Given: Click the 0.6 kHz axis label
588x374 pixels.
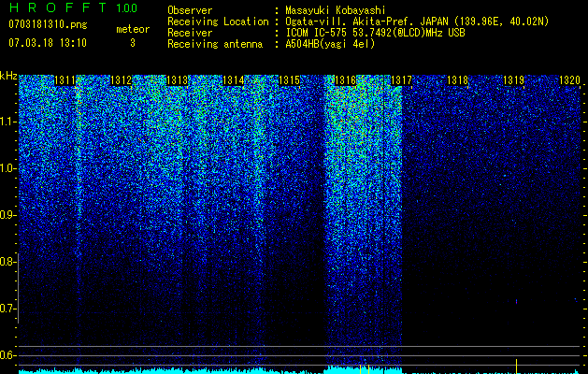Looking at the screenshot, I should click(x=7, y=355).
